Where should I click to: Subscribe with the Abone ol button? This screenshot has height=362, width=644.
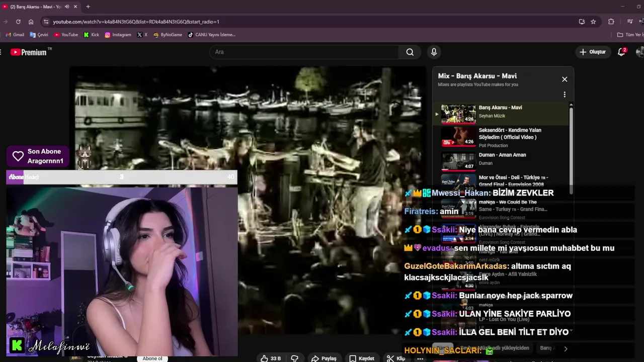pyautogui.click(x=152, y=358)
